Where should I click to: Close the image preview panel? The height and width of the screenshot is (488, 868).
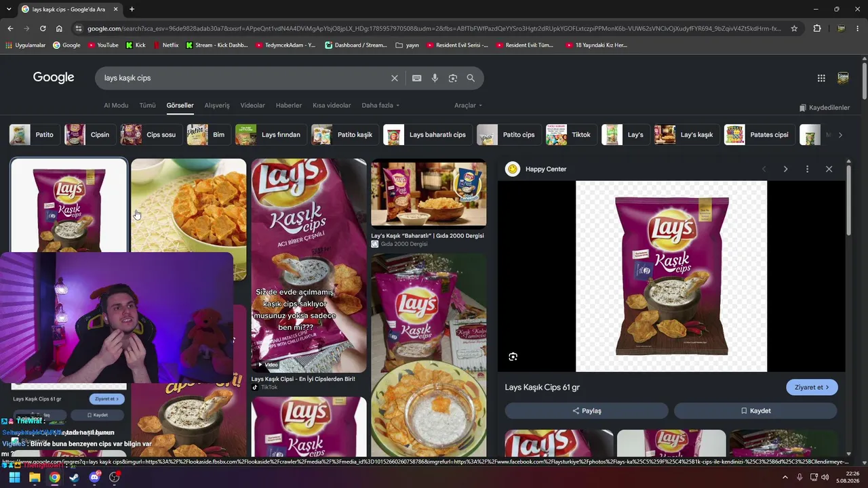(x=829, y=169)
